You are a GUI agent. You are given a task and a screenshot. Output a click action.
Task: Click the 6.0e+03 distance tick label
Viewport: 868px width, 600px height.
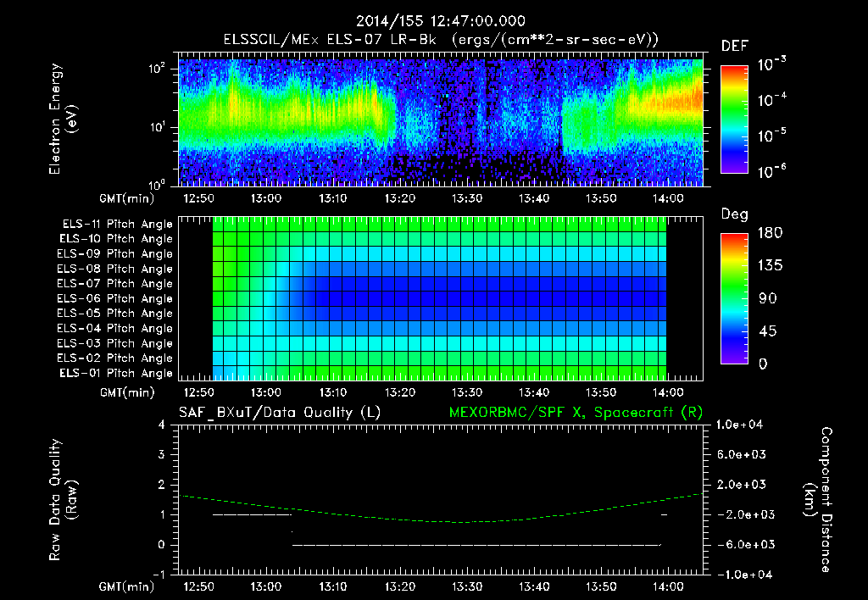click(x=741, y=455)
